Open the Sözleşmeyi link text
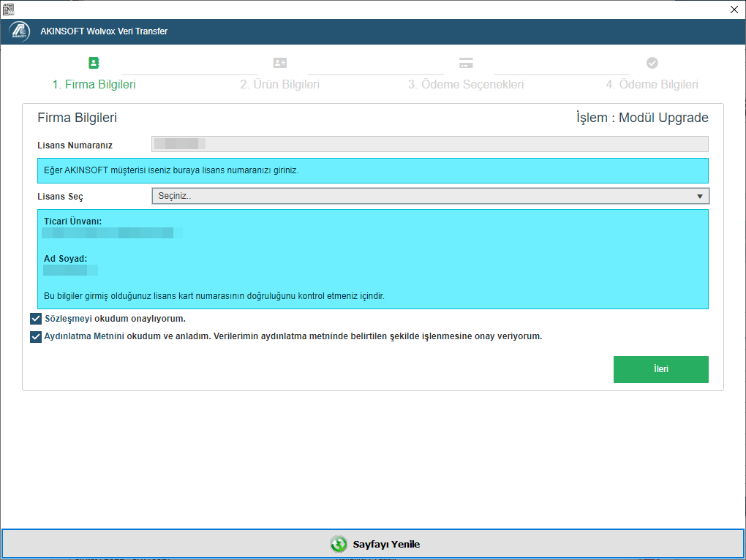 coord(69,319)
